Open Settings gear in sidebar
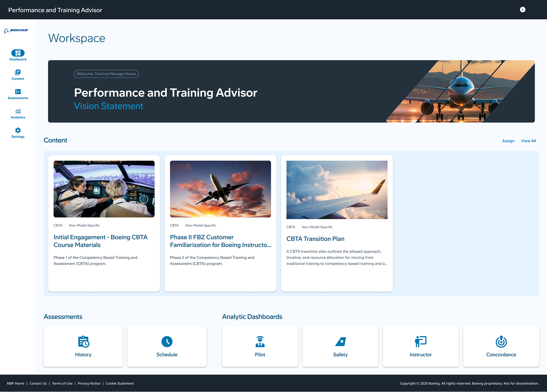The width and height of the screenshot is (547, 392). pyautogui.click(x=18, y=133)
